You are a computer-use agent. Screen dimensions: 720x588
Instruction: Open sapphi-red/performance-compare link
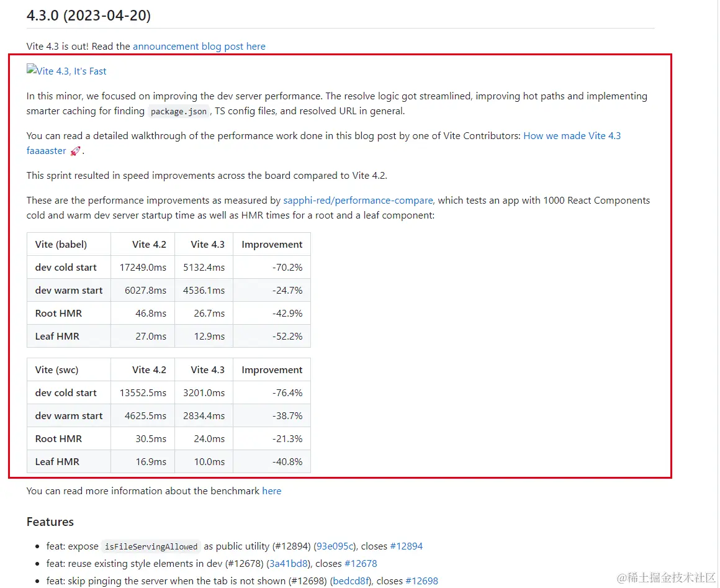coord(358,201)
